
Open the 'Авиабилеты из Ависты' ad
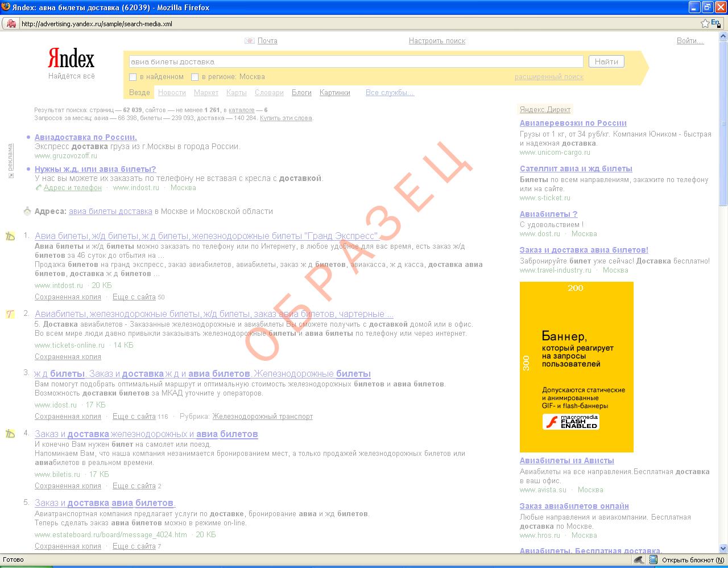click(x=567, y=460)
